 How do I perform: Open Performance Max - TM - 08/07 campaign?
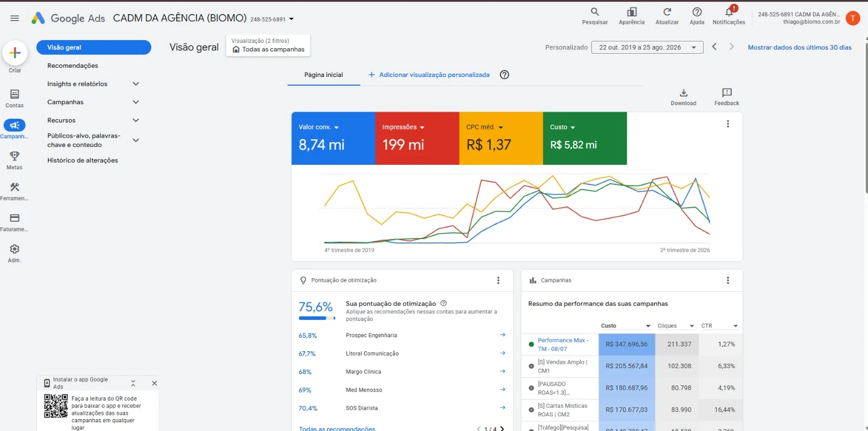coord(563,344)
